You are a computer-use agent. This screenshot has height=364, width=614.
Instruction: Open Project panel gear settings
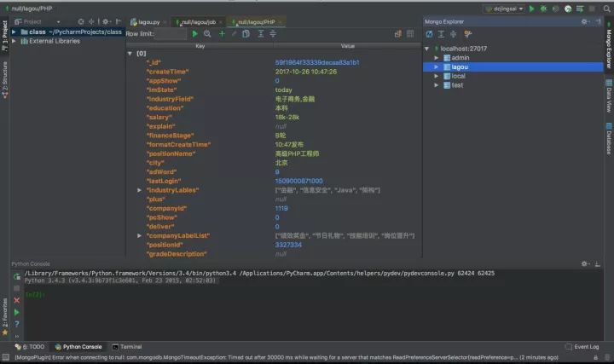tap(106, 22)
